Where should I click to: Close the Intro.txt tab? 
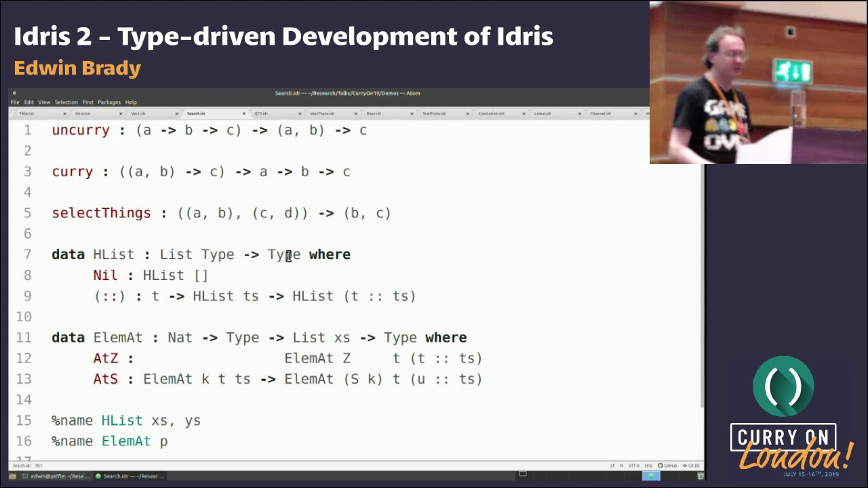(121, 113)
